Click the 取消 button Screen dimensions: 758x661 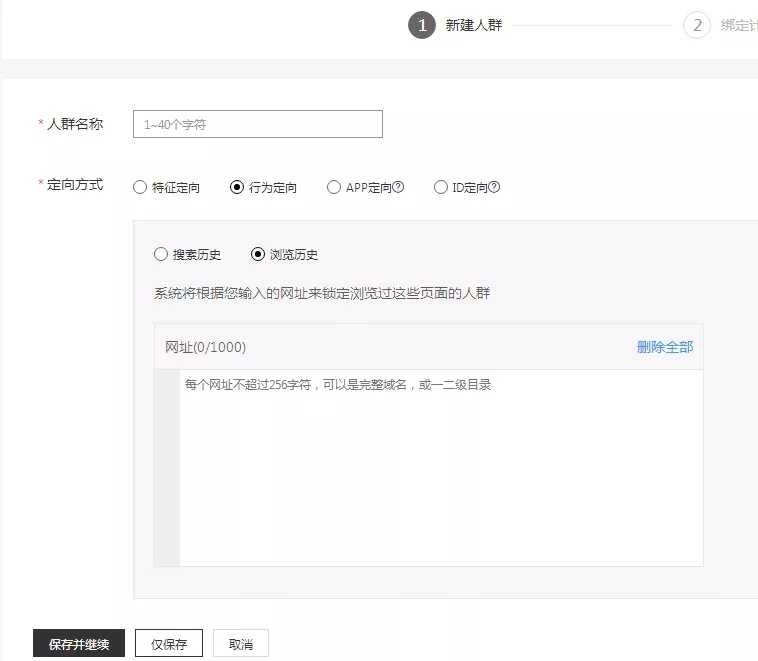(x=241, y=643)
